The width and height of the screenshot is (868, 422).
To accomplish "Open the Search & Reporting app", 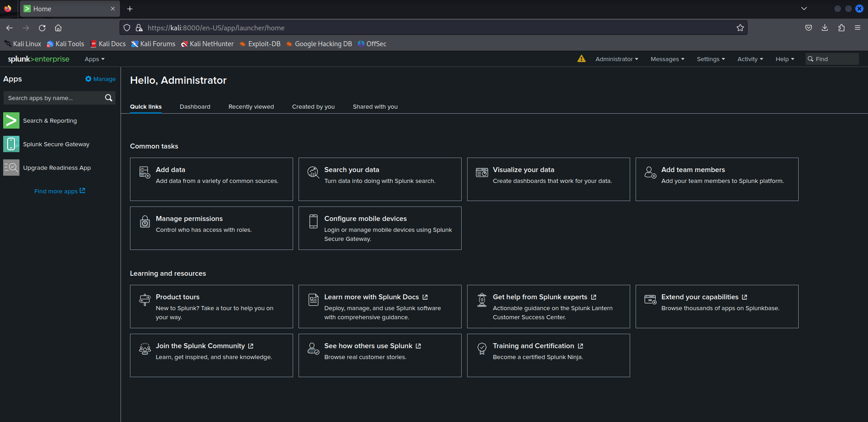I will (50, 120).
